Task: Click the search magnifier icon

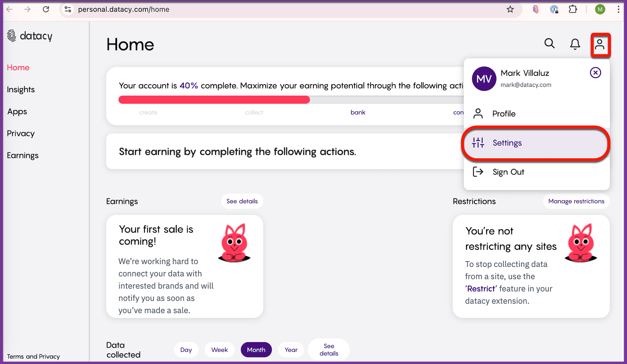Action: 549,44
